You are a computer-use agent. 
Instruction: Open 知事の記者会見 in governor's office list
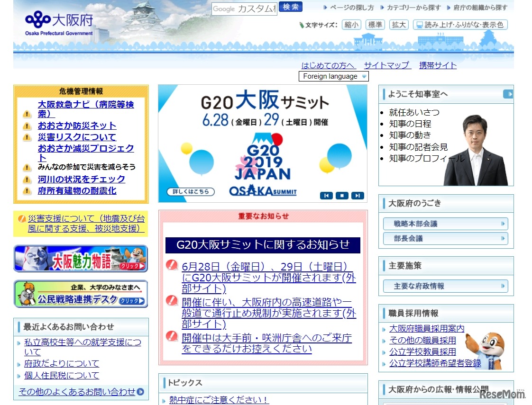click(x=418, y=147)
